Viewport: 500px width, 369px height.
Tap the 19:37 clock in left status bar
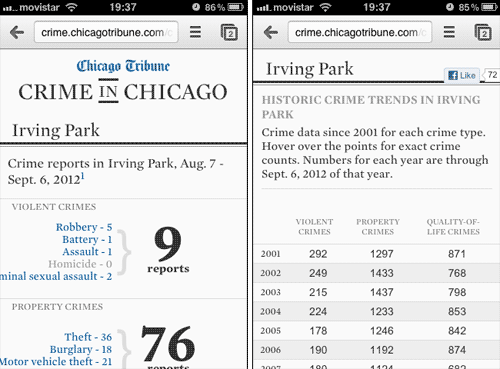(123, 7)
